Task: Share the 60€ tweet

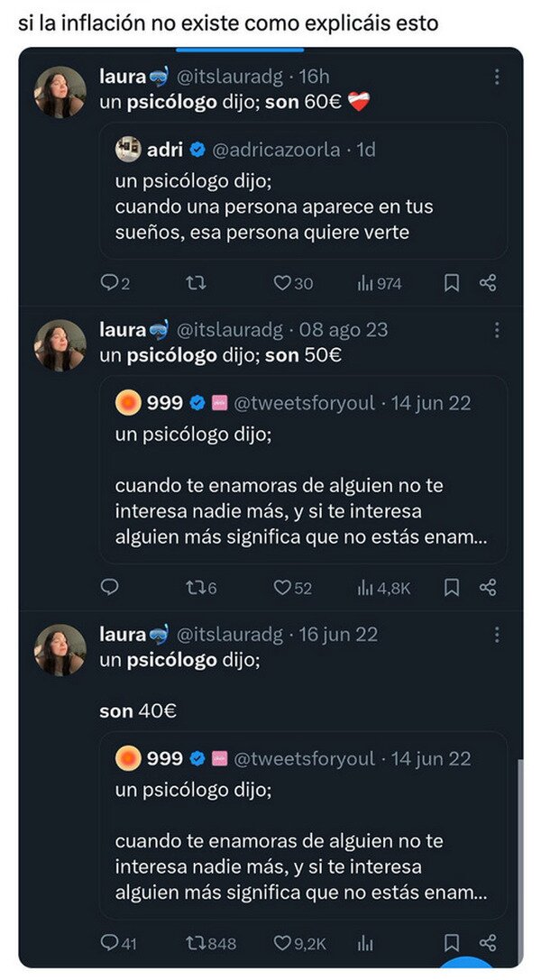Action: click(x=488, y=283)
